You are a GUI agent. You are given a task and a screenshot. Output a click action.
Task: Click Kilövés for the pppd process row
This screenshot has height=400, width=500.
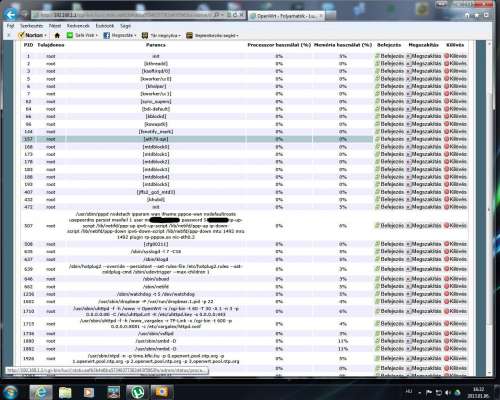pyautogui.click(x=455, y=226)
